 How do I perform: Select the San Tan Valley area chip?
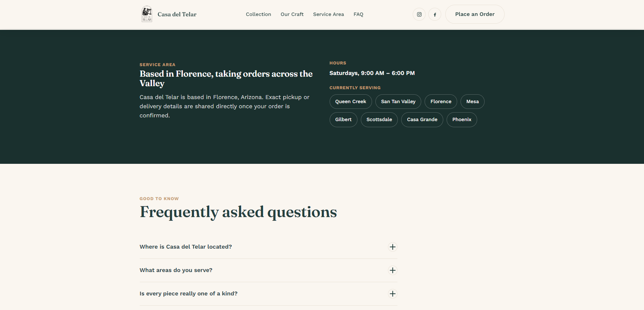[x=398, y=101]
